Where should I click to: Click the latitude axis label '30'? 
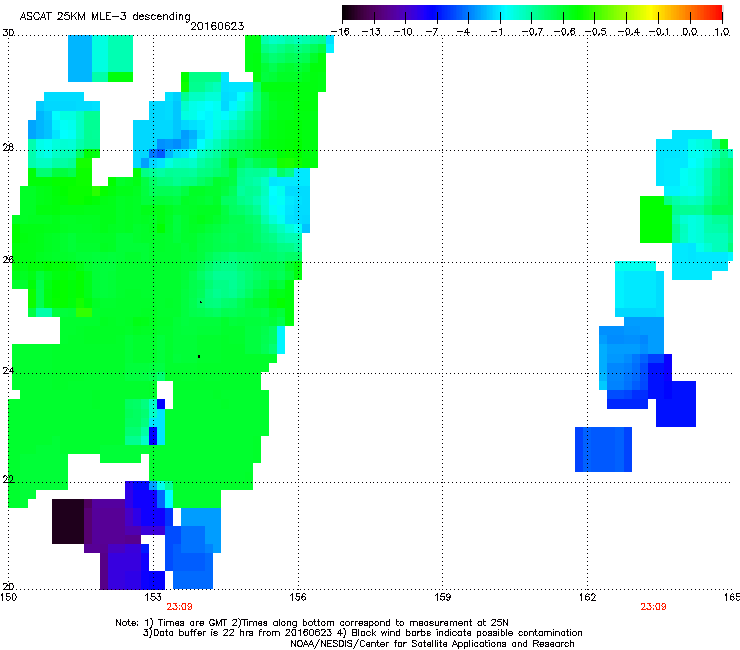[8, 33]
